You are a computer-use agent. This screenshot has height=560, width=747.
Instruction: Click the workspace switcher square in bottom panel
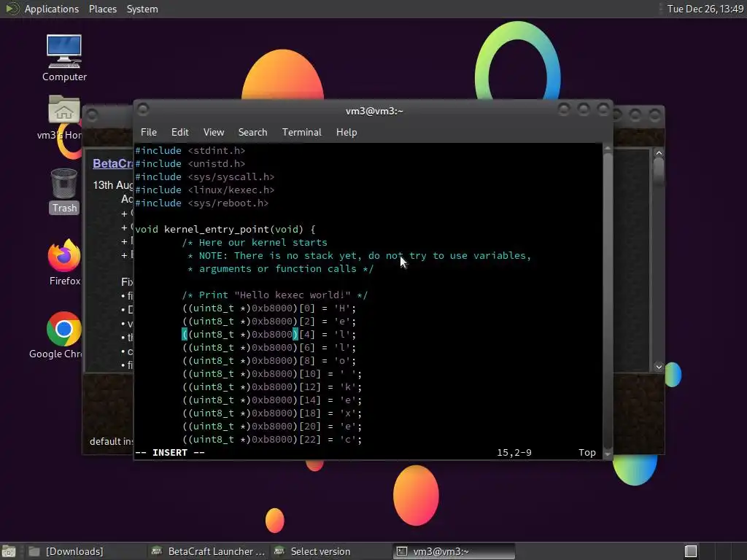click(x=691, y=551)
